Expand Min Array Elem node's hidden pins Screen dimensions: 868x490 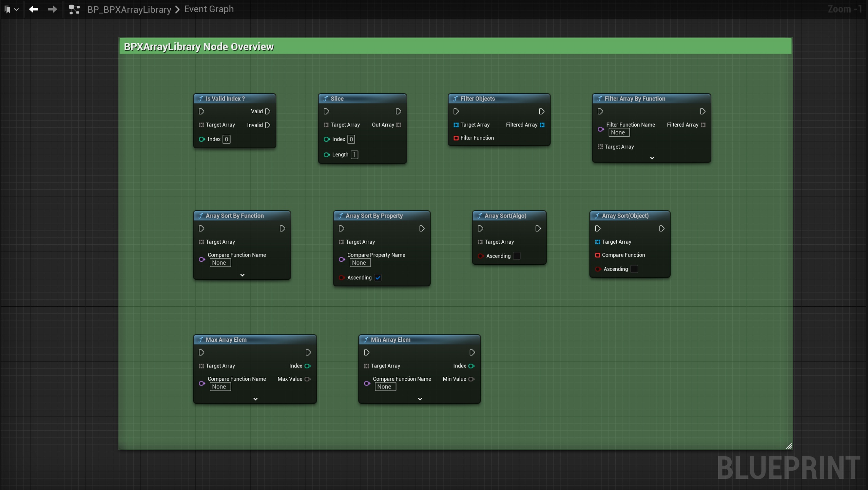[x=420, y=399]
